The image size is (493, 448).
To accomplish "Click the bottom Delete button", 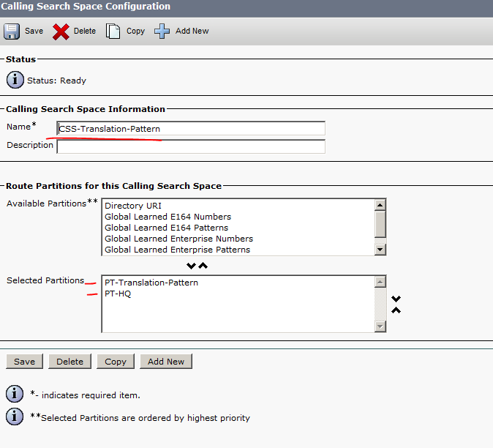I will [x=69, y=362].
